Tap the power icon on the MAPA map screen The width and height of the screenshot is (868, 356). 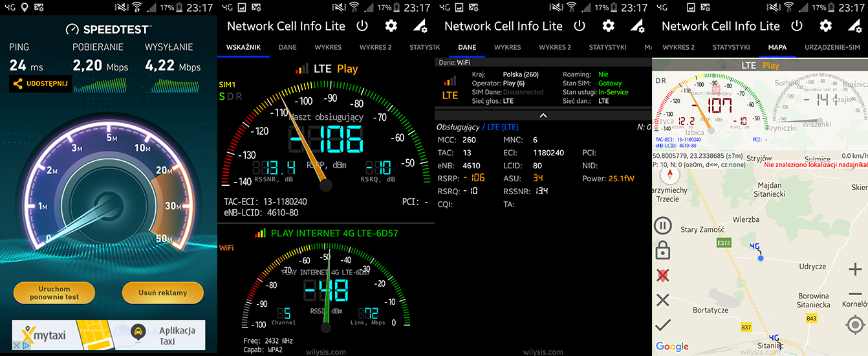797,26
